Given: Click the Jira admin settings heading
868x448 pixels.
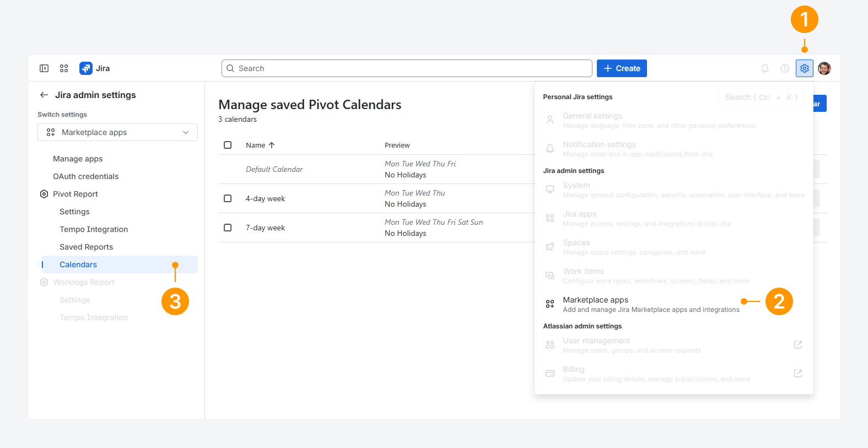Looking at the screenshot, I should coord(95,95).
